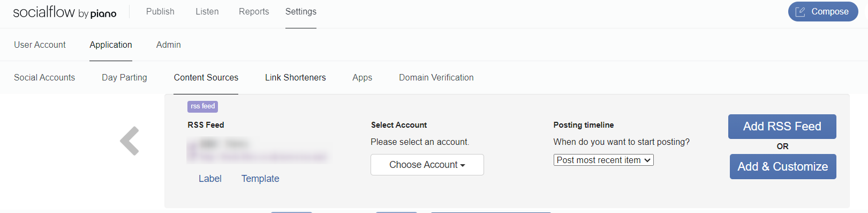Open the Social Accounts tab

click(x=44, y=77)
